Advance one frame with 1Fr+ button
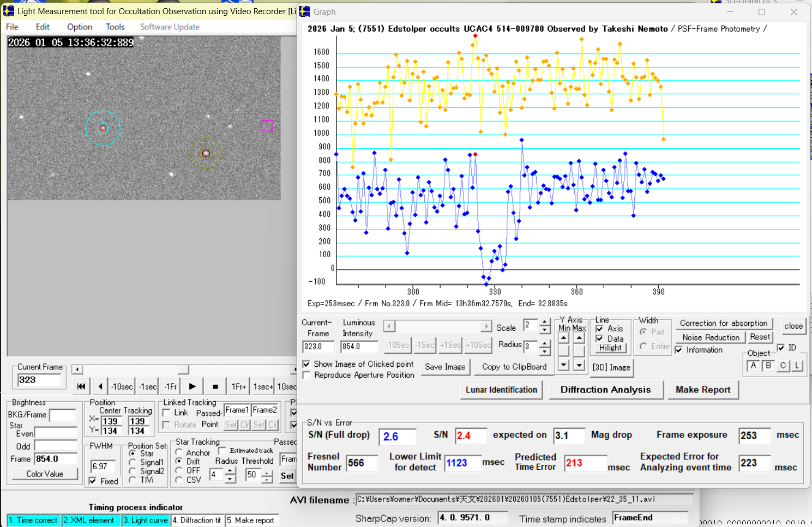The height and width of the screenshot is (527, 812). click(238, 386)
